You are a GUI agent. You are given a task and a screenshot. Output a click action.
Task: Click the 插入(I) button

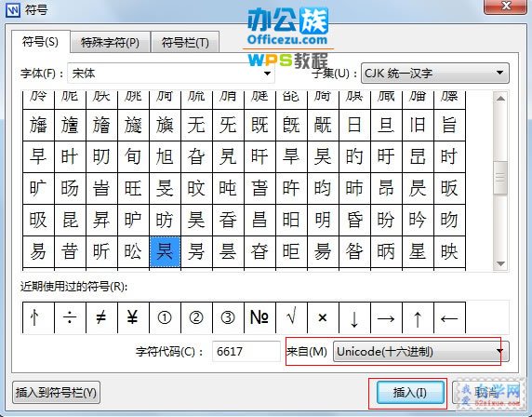tap(410, 393)
